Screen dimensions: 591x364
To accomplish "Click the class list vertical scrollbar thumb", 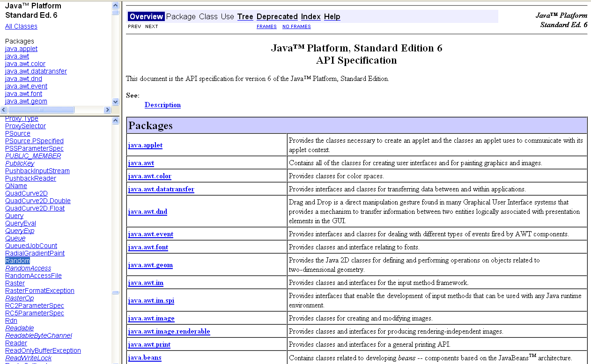I will pyautogui.click(x=116, y=293).
